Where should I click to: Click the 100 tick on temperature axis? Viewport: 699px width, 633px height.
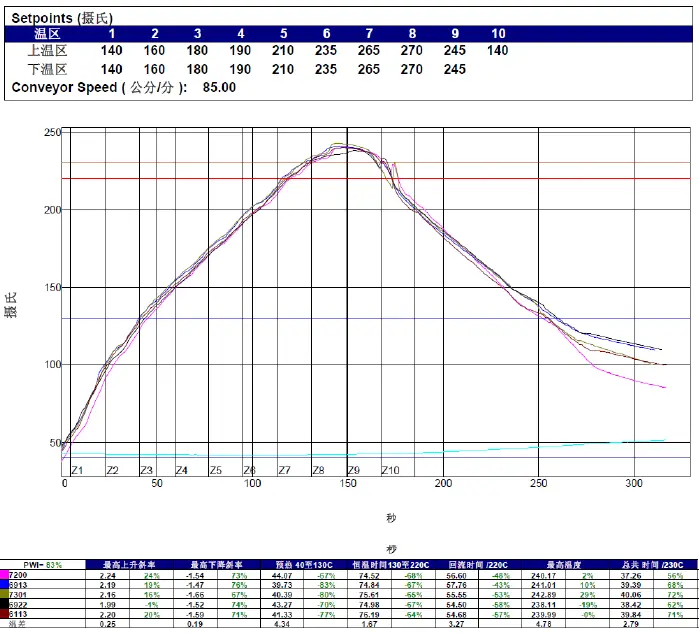click(x=52, y=364)
